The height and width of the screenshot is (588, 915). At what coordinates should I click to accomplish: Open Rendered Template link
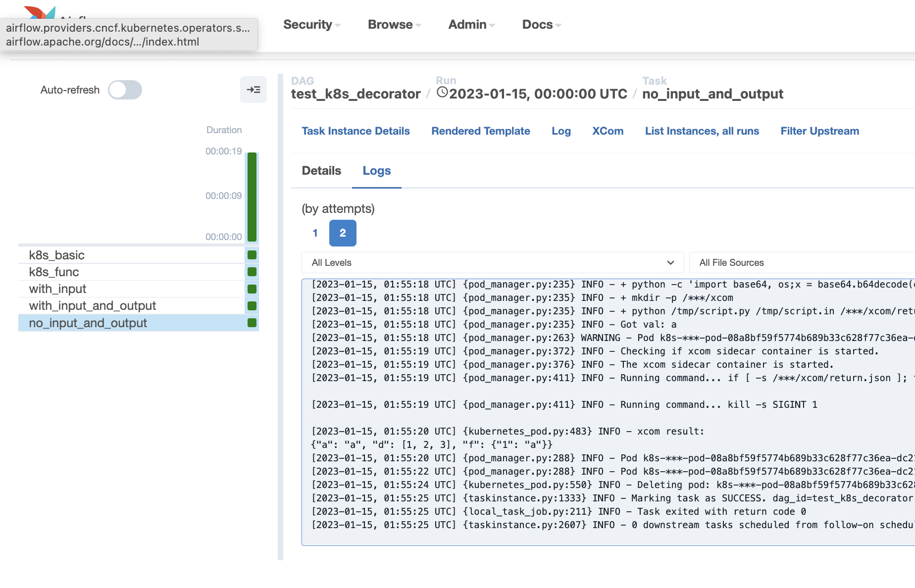480,131
